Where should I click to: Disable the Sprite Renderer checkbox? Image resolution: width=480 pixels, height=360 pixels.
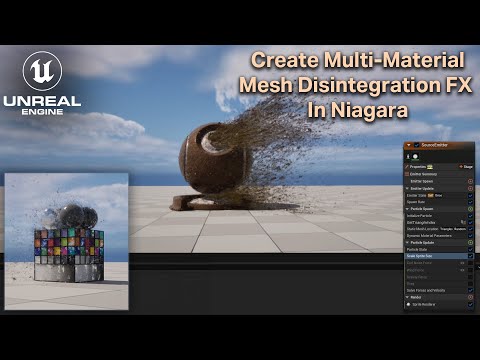point(470,305)
